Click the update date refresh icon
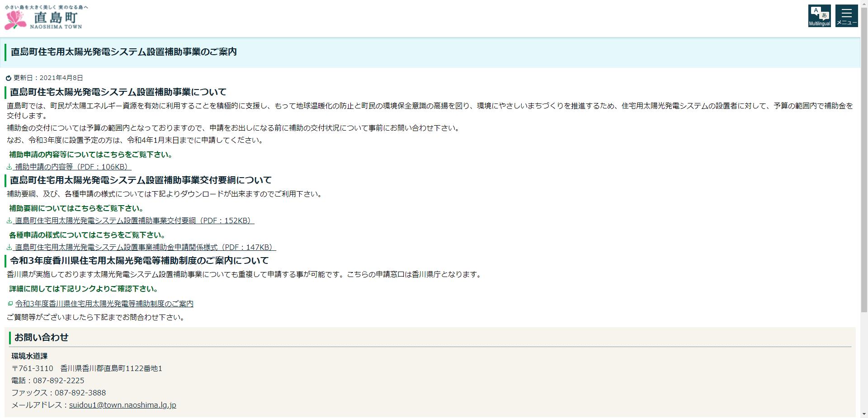The image size is (868, 418). [9, 78]
